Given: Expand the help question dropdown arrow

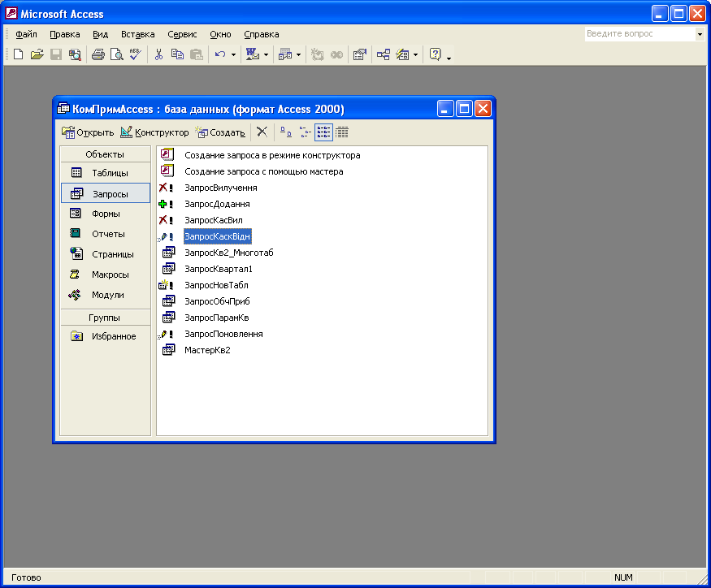Looking at the screenshot, I should tap(700, 34).
